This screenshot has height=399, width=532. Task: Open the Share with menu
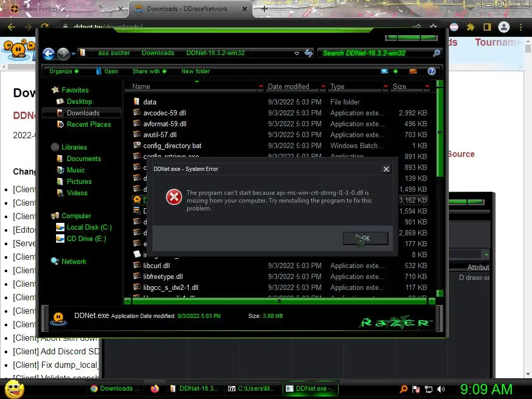tap(149, 71)
